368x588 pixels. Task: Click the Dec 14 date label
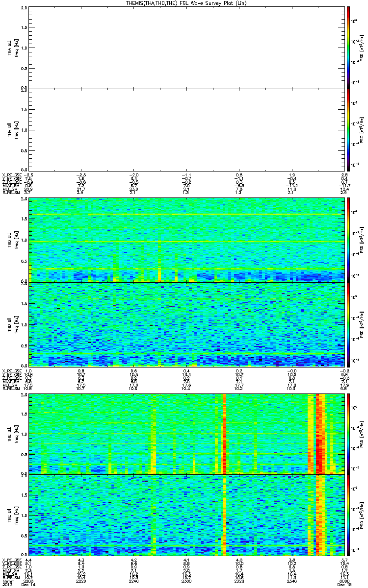[x=28, y=585]
